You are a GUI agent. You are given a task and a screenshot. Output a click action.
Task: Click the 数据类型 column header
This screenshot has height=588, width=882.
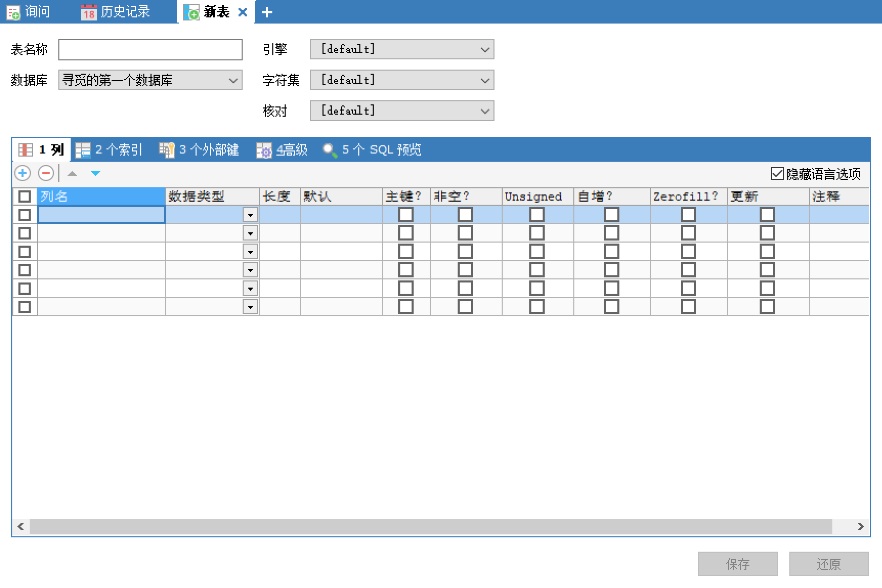coord(212,197)
